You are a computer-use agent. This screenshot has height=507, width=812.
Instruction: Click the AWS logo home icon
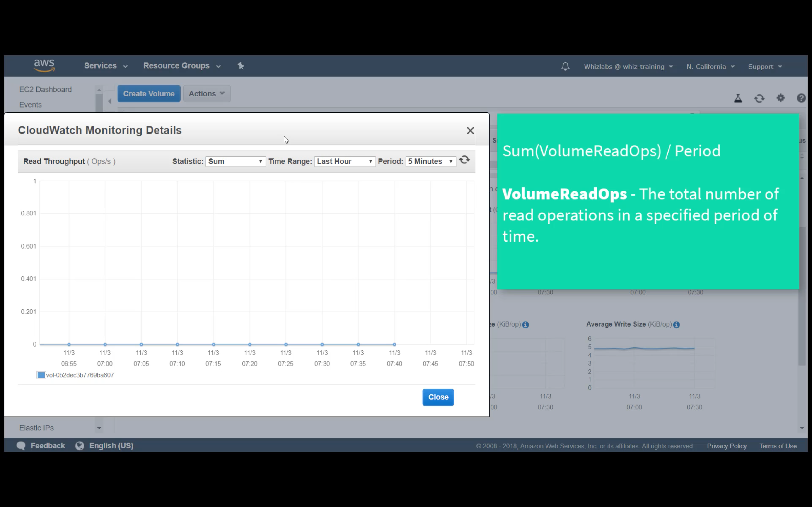point(44,66)
